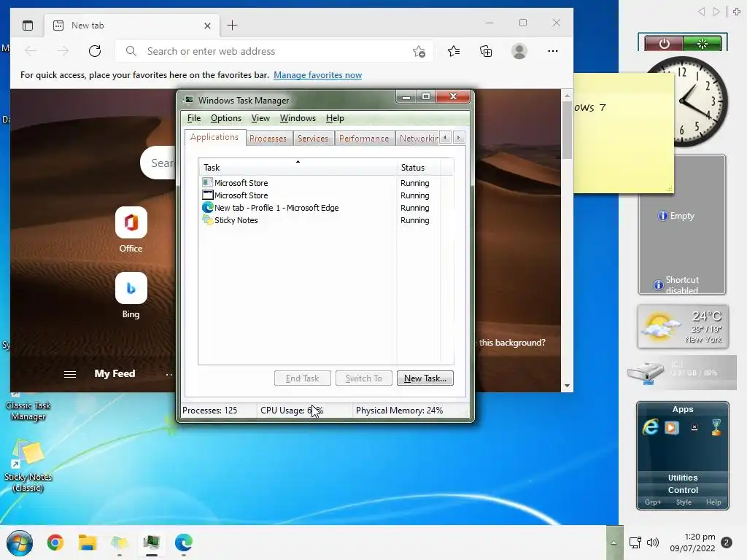Close the New tab tab in Edge
Image resolution: width=747 pixels, height=560 pixels.
click(207, 26)
